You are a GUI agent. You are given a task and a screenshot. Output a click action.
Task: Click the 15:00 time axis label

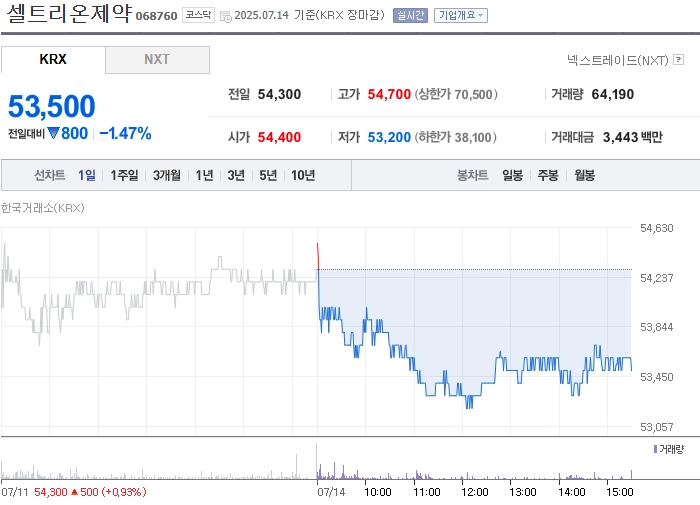(620, 492)
